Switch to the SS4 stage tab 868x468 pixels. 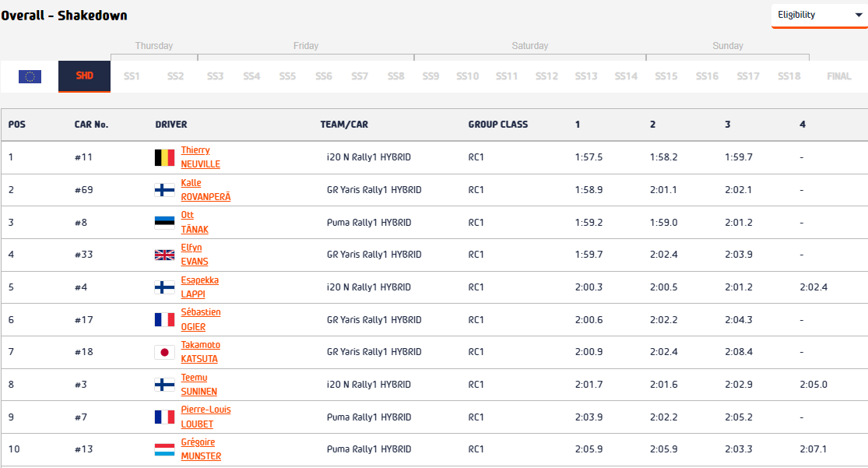(x=251, y=76)
